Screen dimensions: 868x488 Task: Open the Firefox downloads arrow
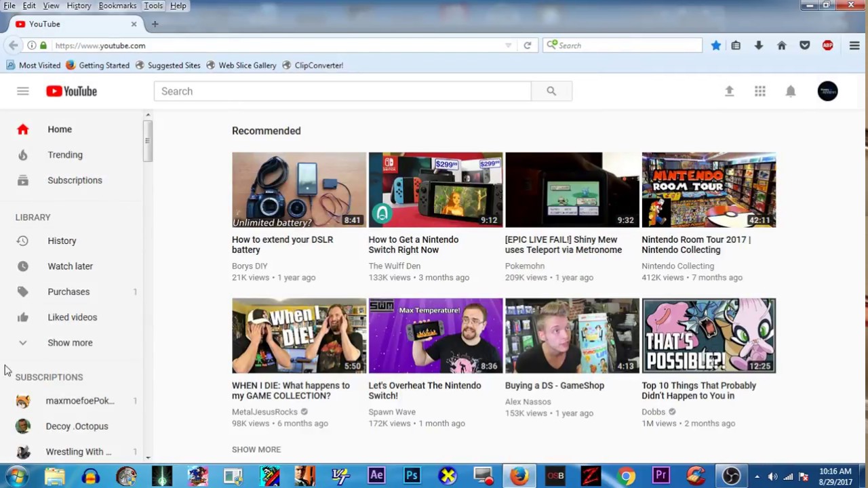759,45
